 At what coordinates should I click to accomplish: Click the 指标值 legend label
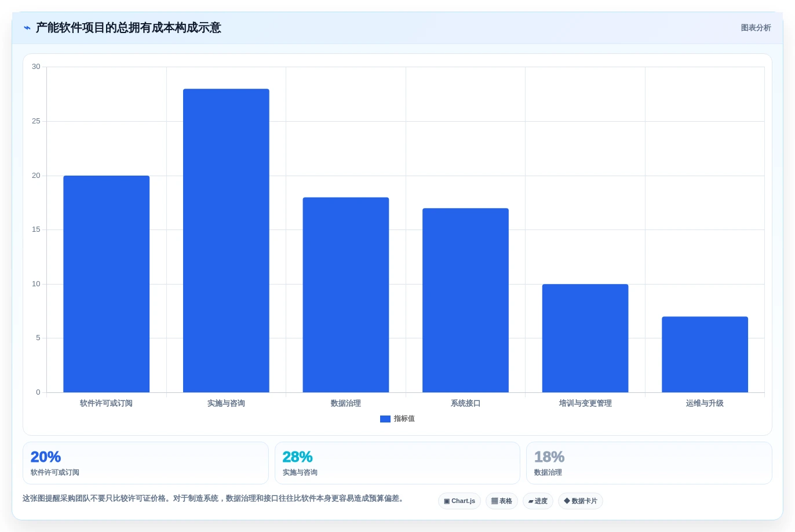tap(404, 419)
